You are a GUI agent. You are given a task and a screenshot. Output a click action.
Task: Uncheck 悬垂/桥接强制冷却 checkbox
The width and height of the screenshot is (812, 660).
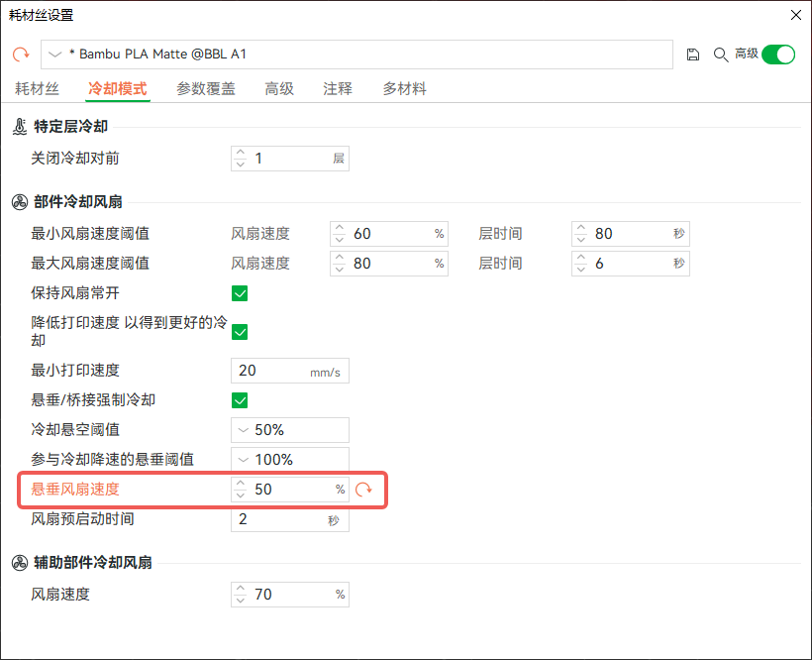click(240, 400)
